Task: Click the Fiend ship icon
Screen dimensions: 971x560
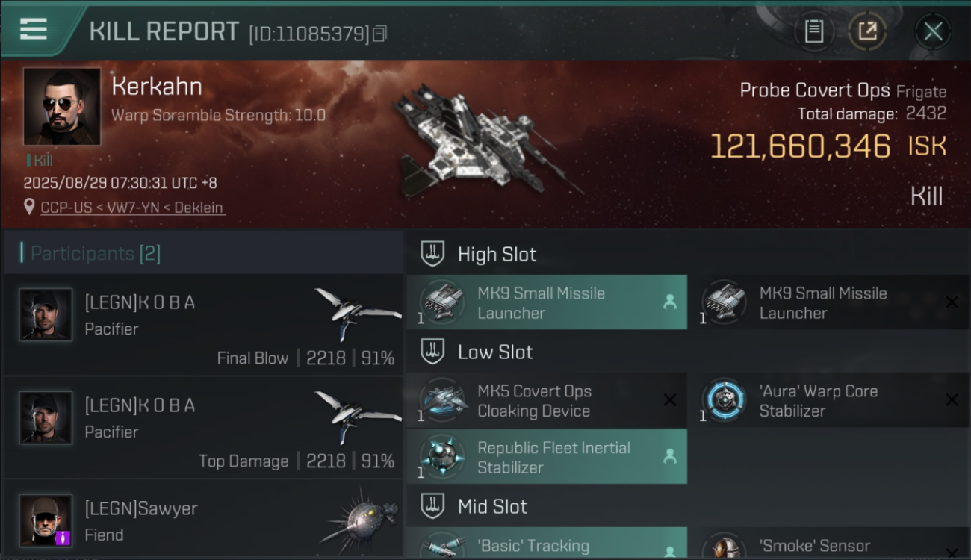Action: tap(360, 517)
